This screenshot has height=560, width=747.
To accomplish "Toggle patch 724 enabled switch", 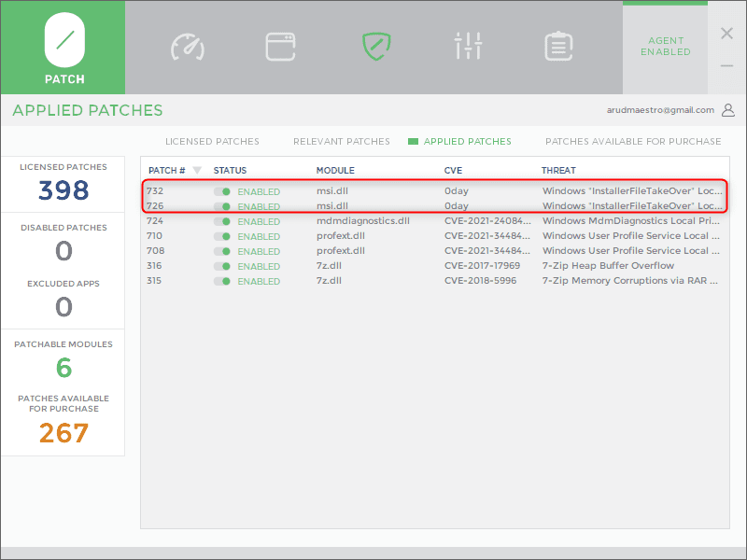I will pos(222,221).
